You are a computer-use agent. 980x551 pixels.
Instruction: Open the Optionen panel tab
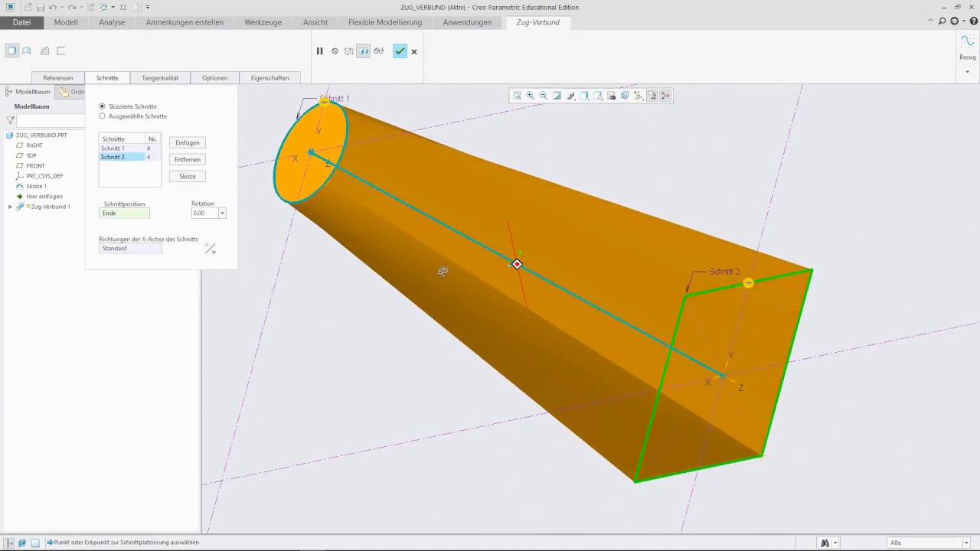pyautogui.click(x=214, y=78)
